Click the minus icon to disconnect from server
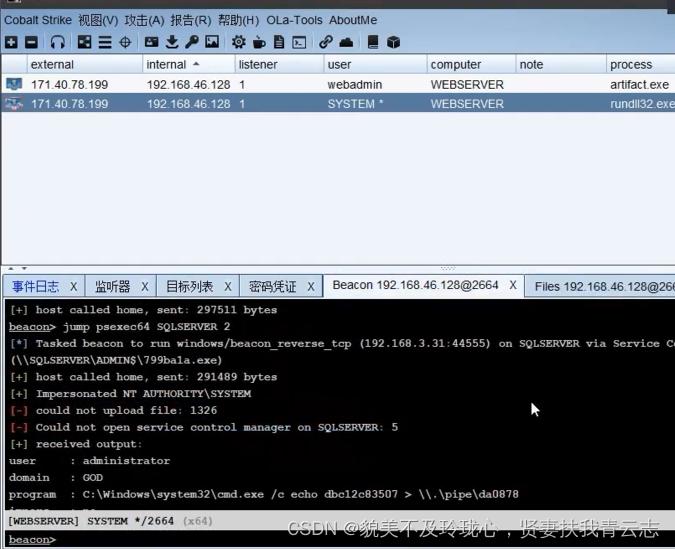 (x=31, y=42)
